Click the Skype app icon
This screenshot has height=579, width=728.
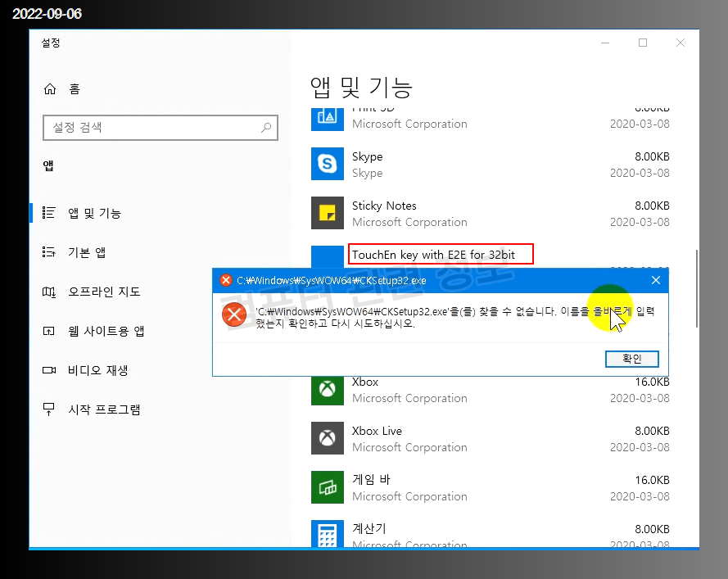point(328,164)
